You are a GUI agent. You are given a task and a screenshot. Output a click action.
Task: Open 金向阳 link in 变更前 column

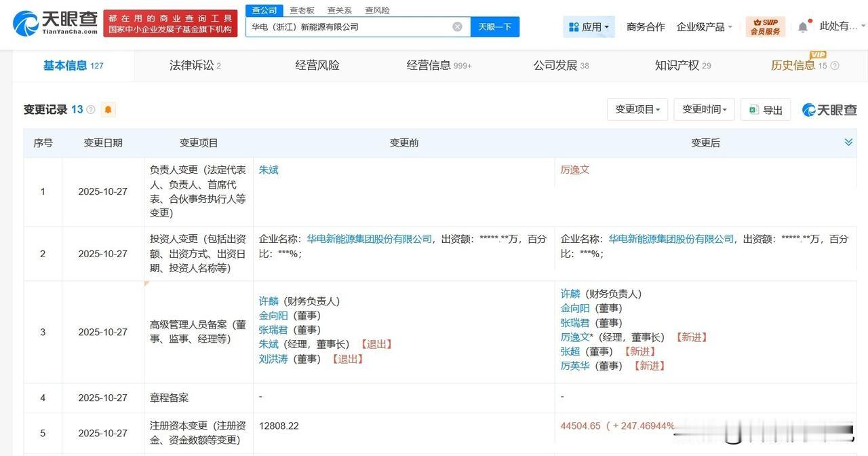tap(273, 316)
